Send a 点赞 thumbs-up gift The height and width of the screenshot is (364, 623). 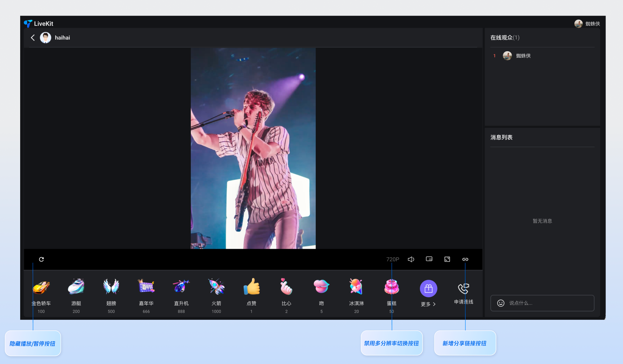pos(251,287)
